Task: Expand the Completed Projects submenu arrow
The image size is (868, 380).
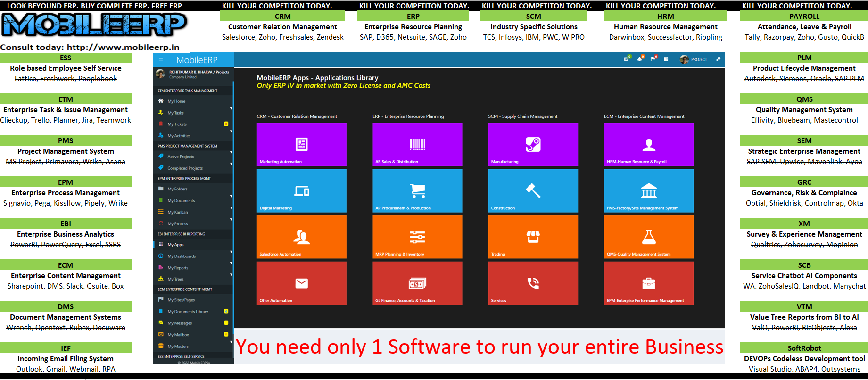Action: coord(231,165)
